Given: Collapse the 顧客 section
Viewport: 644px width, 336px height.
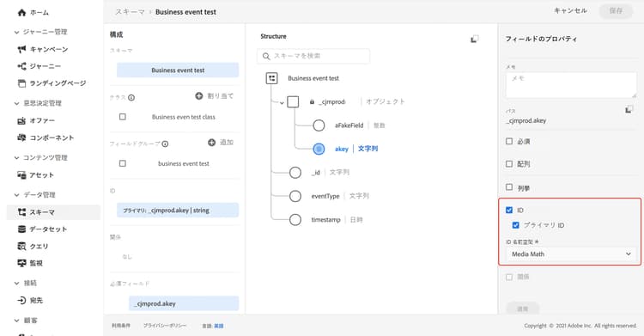Looking at the screenshot, I should (x=16, y=321).
